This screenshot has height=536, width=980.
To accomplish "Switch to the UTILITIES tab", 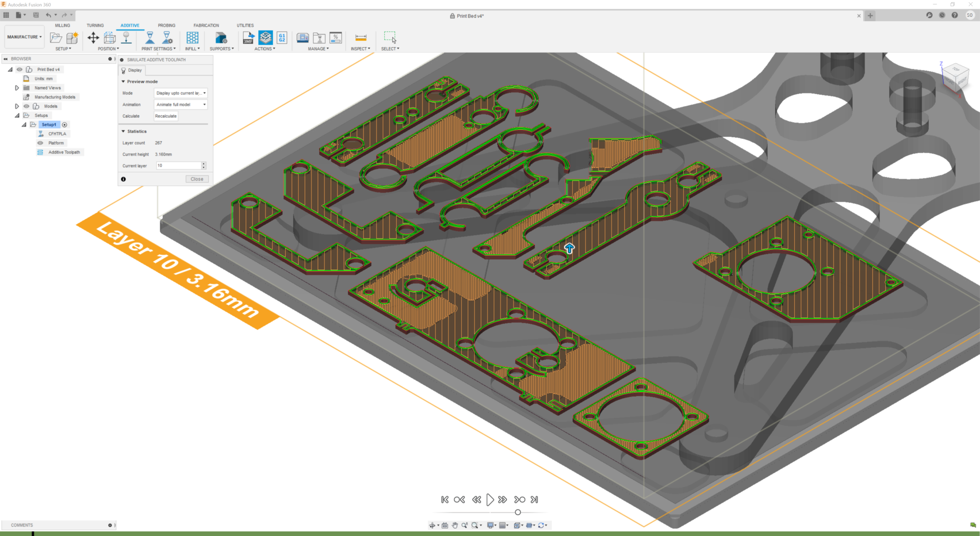I will [245, 25].
